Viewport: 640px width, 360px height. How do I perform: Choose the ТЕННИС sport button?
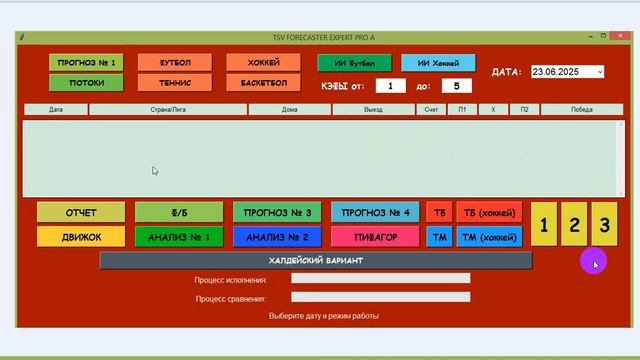[x=175, y=83]
